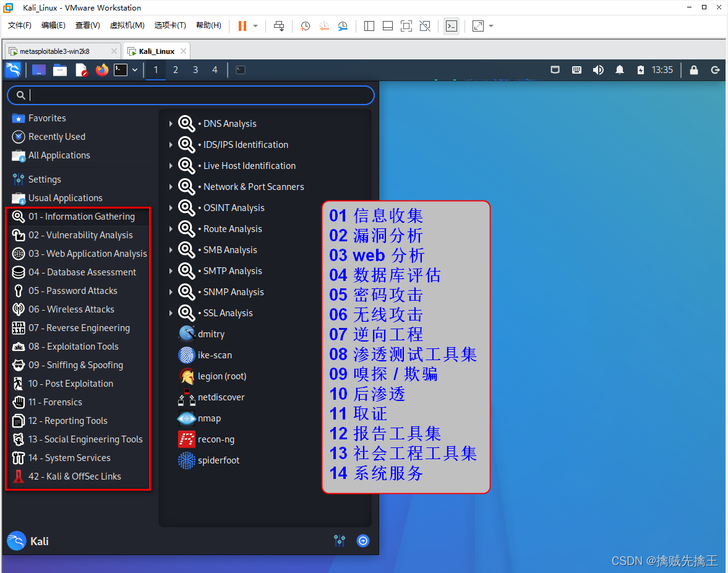Viewport: 728px width, 573px height.
Task: Launch Firefox from the Kali panel
Action: coord(101,70)
